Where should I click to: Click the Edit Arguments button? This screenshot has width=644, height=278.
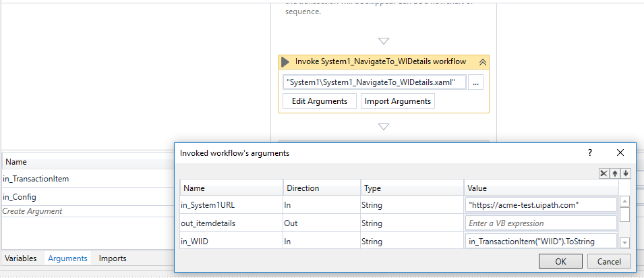point(320,101)
